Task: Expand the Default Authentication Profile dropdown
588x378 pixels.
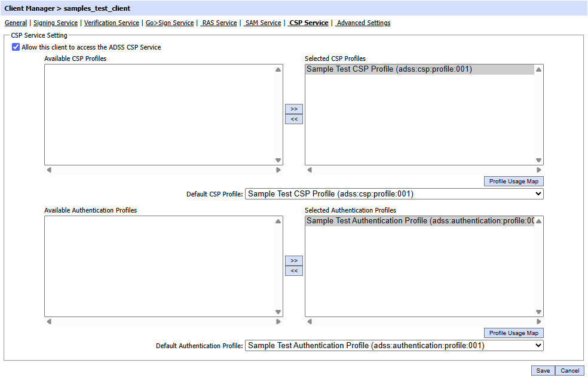Action: coord(394,346)
